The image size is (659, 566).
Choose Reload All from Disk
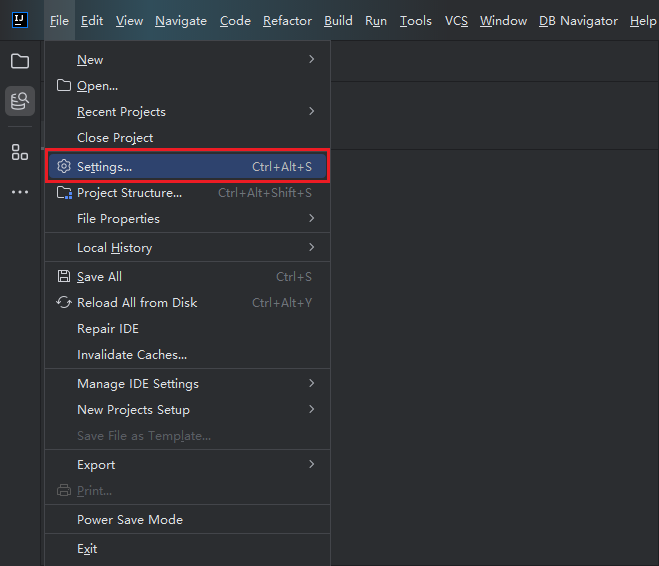tap(187, 303)
